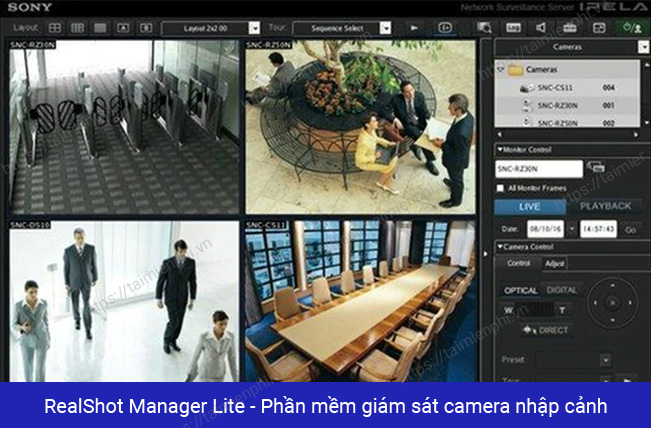The image size is (651, 428).
Task: Click camera number 001
Action: click(x=609, y=105)
